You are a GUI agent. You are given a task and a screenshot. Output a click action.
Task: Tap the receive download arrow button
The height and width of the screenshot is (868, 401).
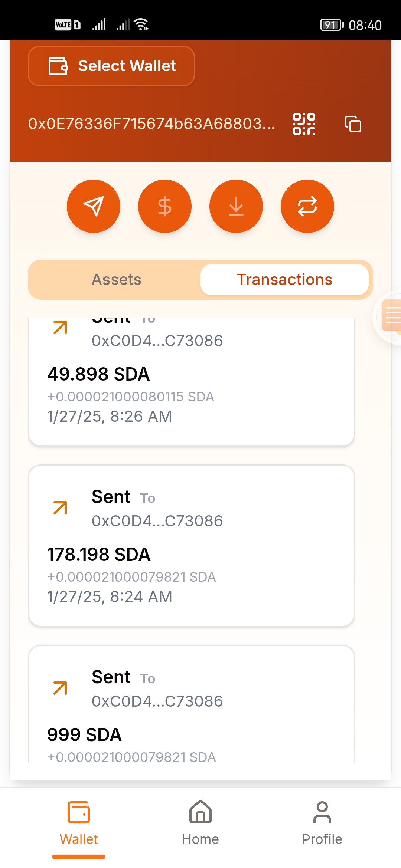tap(236, 206)
